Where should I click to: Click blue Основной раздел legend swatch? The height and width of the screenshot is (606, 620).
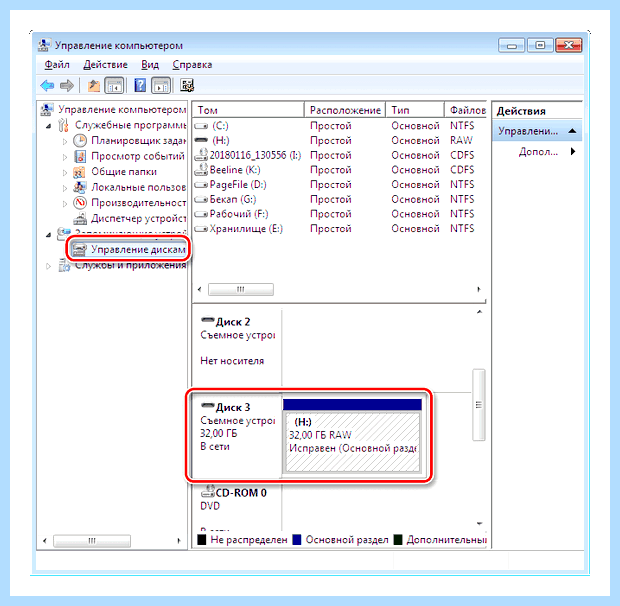tap(297, 540)
